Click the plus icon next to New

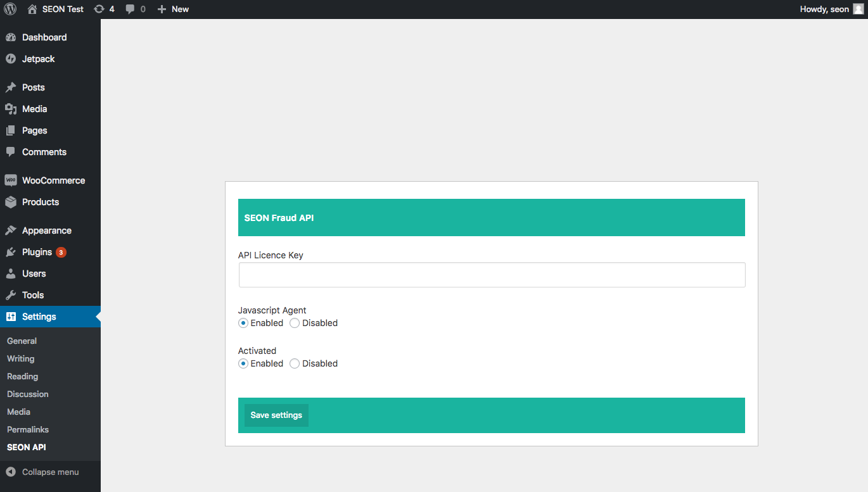tap(162, 9)
